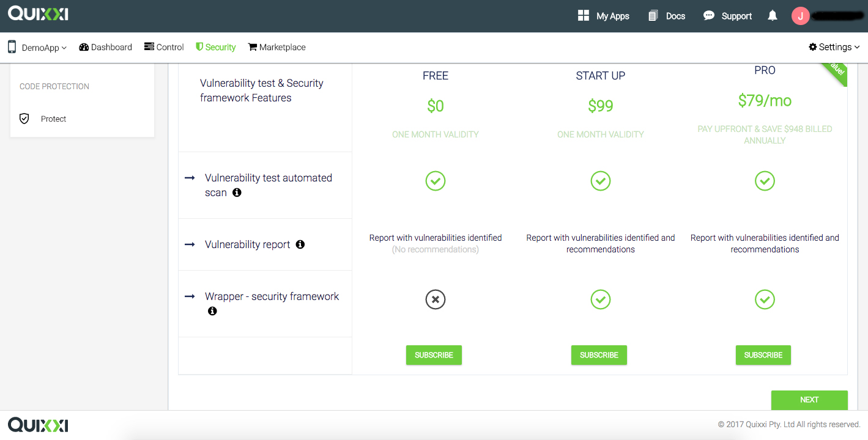Subscribe to the PRO plan
The image size is (868, 440).
tap(763, 355)
